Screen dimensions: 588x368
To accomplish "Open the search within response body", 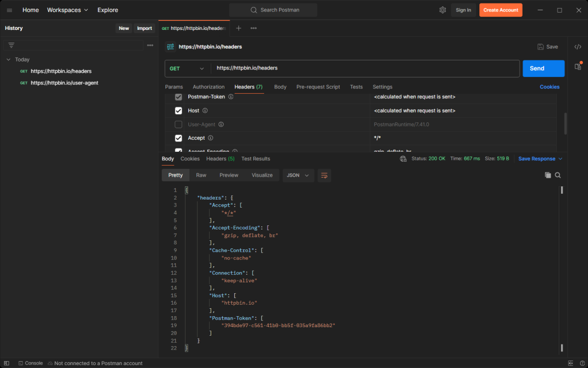I will [x=558, y=175].
